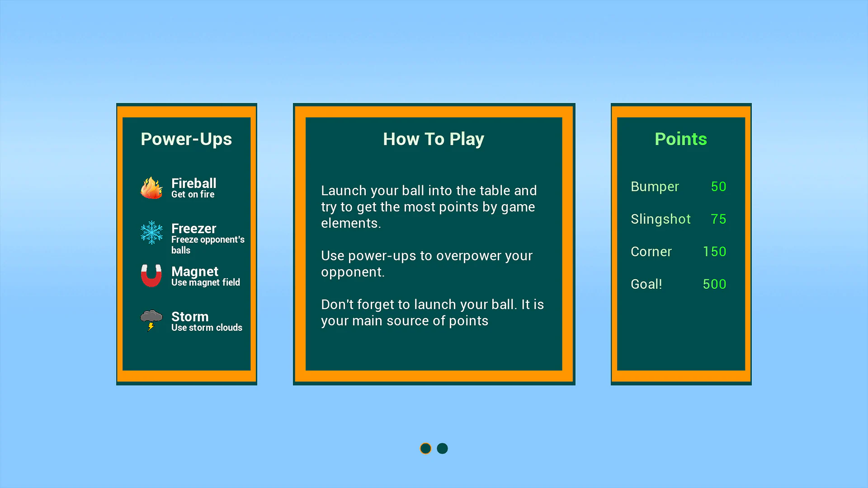Click the Magnet label text
Screen dimensions: 868x488
(x=195, y=271)
